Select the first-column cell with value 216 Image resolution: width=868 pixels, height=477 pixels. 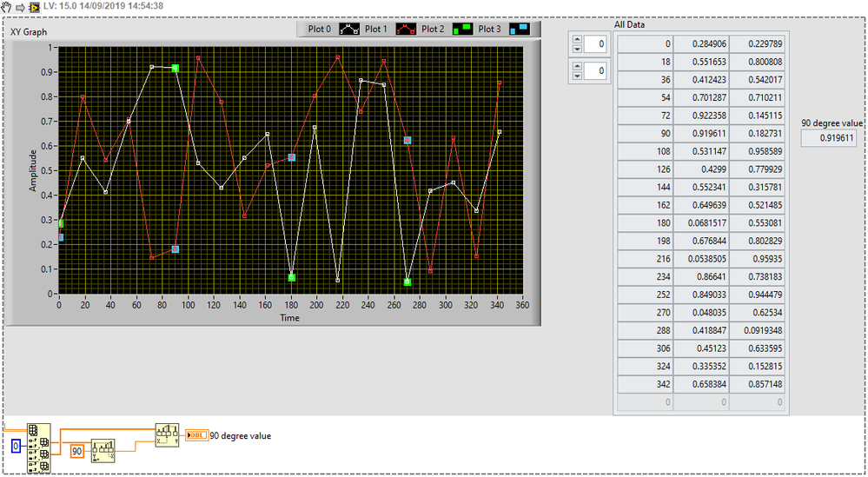645,258
